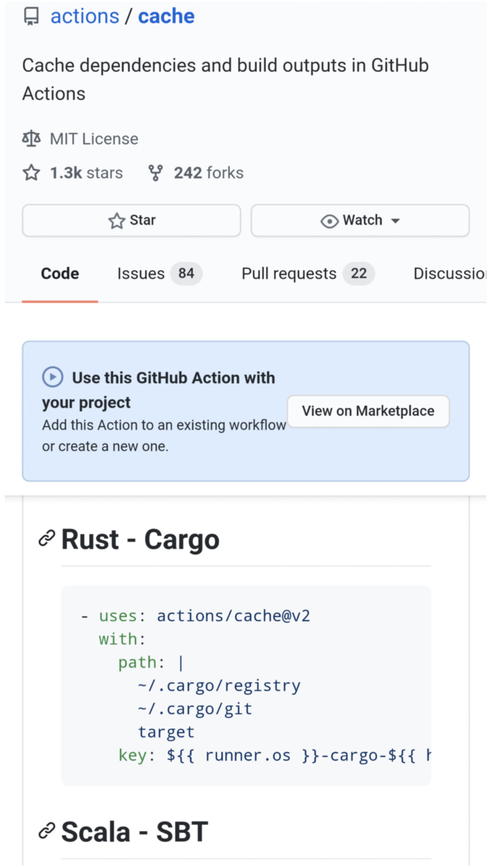
Task: Click the stars count star icon
Action: [x=31, y=173]
